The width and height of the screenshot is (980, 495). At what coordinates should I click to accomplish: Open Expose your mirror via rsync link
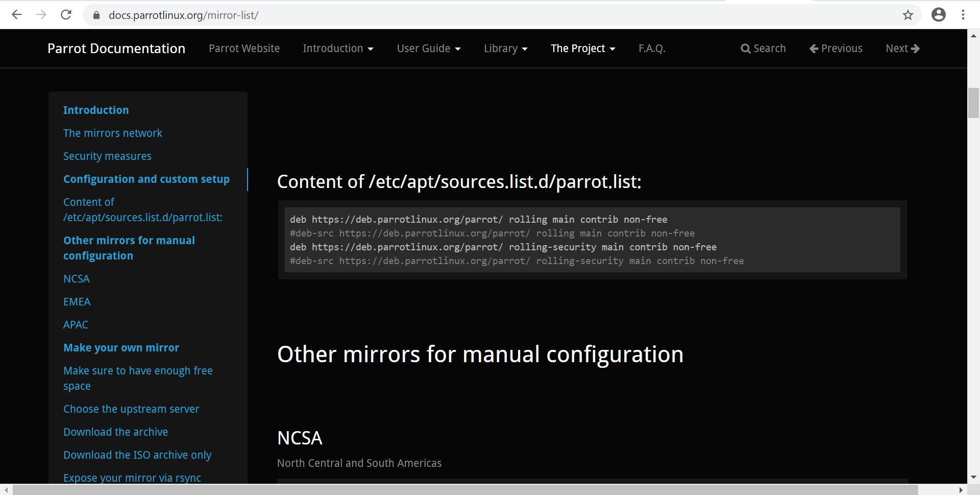point(132,478)
